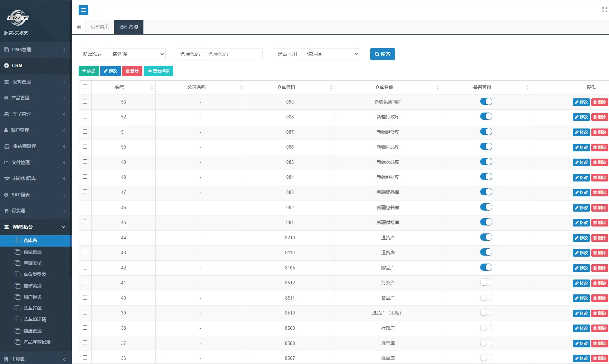Viewport: 609px width, 364px height.
Task: Click the 订货通 shopping cart icon
Action: click(x=6, y=211)
